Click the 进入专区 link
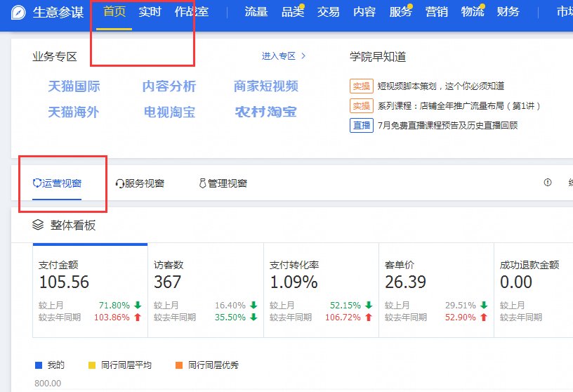This screenshot has height=392, width=573. click(x=279, y=56)
